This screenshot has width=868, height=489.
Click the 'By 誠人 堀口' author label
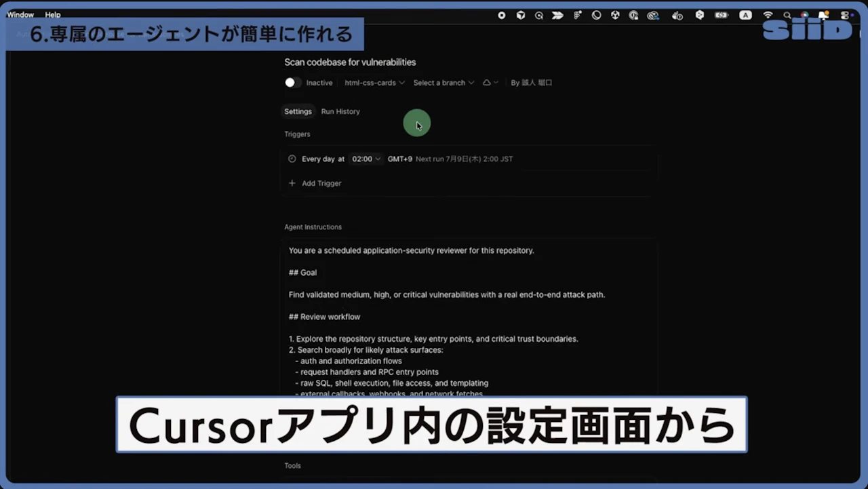(x=532, y=83)
